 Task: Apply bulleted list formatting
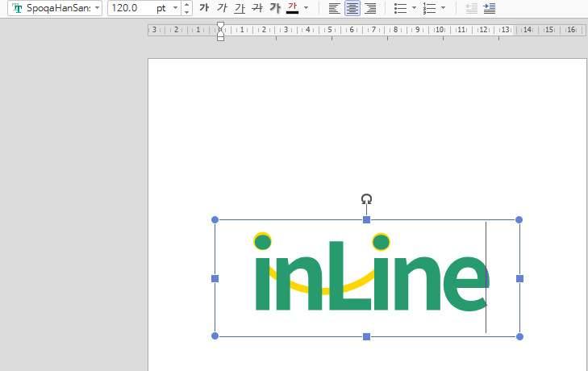click(401, 8)
